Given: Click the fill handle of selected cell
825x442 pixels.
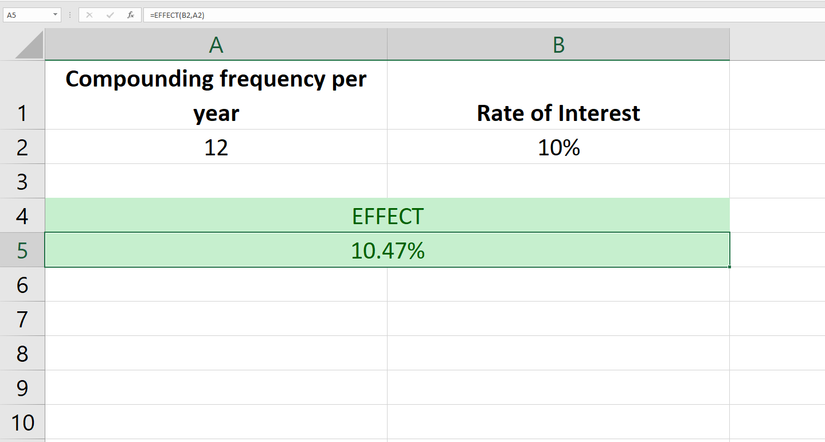Looking at the screenshot, I should coord(730,267).
